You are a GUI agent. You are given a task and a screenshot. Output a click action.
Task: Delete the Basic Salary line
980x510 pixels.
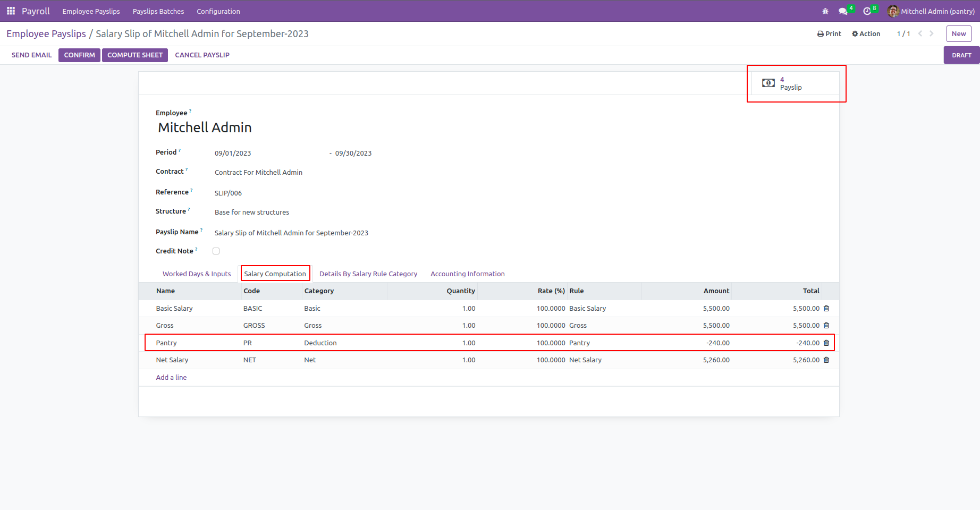[x=826, y=309]
